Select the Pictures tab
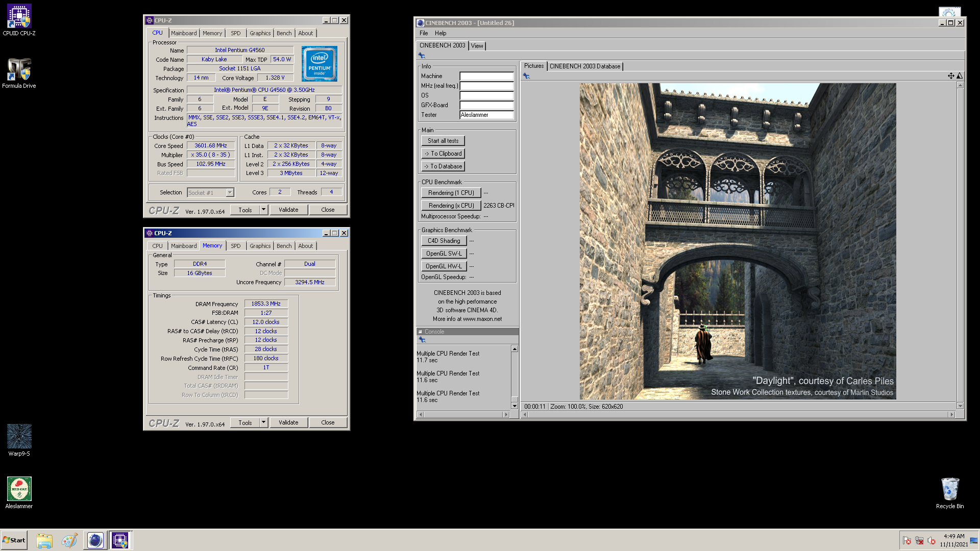The height and width of the screenshot is (551, 980). [534, 66]
